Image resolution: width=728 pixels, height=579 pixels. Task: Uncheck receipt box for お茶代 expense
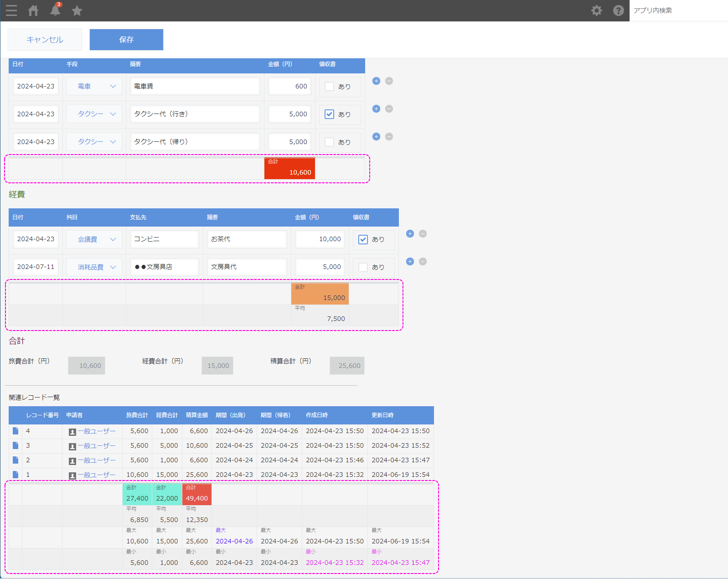(x=363, y=239)
